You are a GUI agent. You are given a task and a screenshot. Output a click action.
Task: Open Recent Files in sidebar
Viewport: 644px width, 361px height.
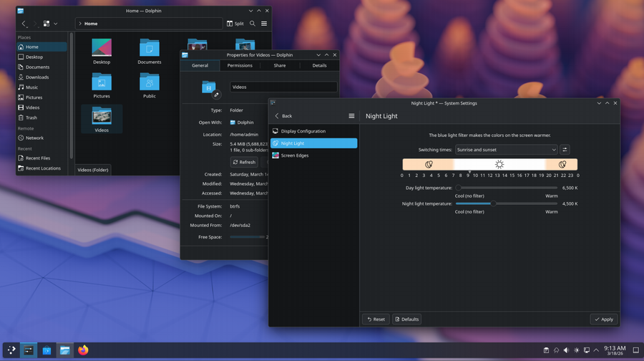point(42,158)
